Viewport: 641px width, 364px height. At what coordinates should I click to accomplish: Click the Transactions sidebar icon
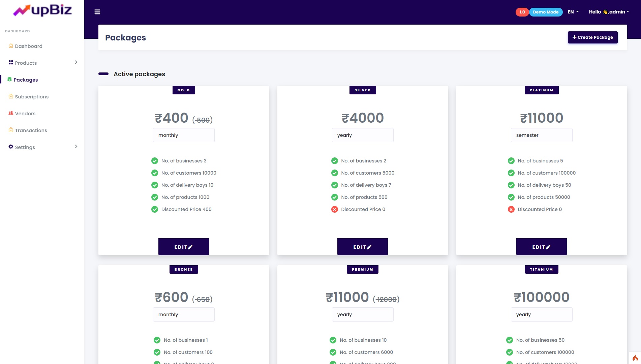pos(11,130)
